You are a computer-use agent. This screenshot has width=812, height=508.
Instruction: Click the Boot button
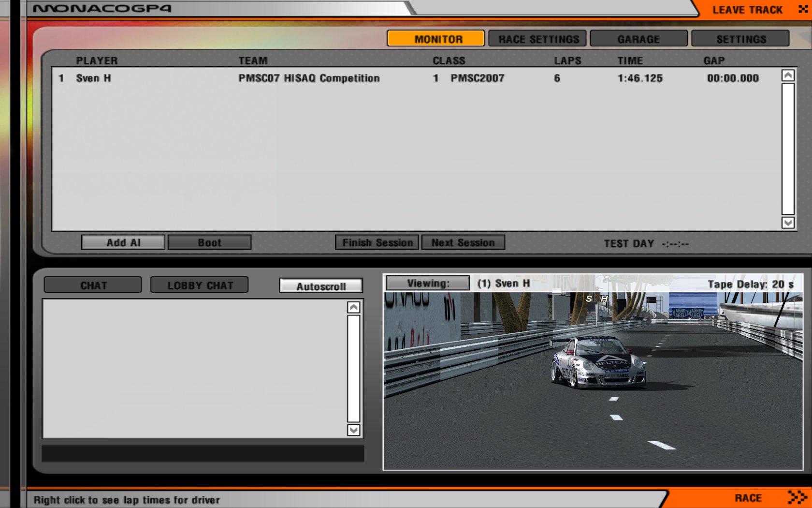pyautogui.click(x=209, y=242)
